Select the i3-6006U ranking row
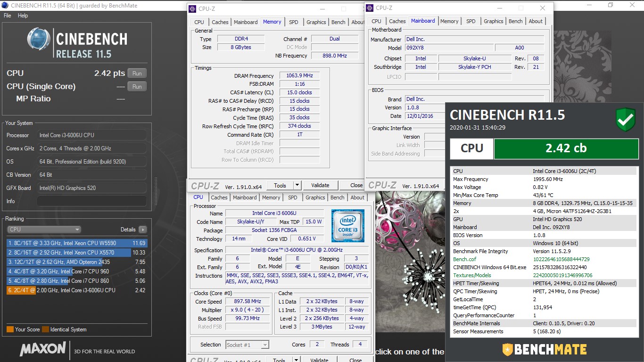The width and height of the screenshot is (644, 362). click(x=77, y=290)
